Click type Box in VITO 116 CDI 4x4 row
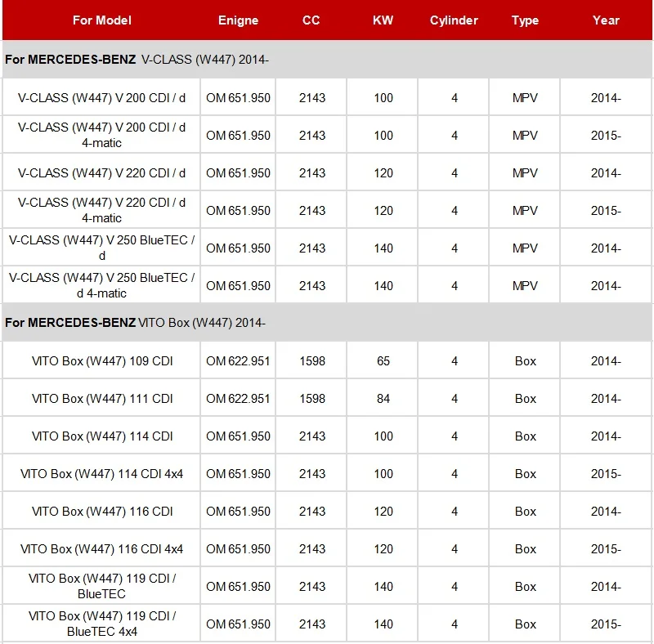 pos(526,548)
